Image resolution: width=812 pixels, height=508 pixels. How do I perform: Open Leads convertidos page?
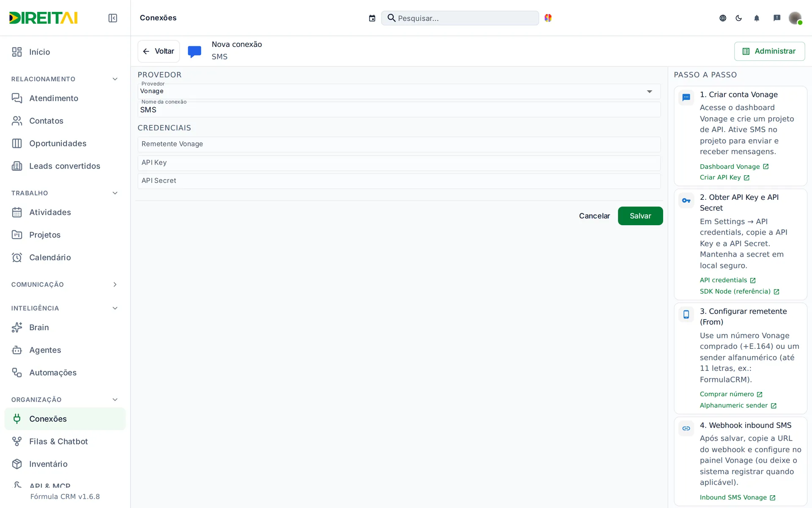pyautogui.click(x=65, y=166)
